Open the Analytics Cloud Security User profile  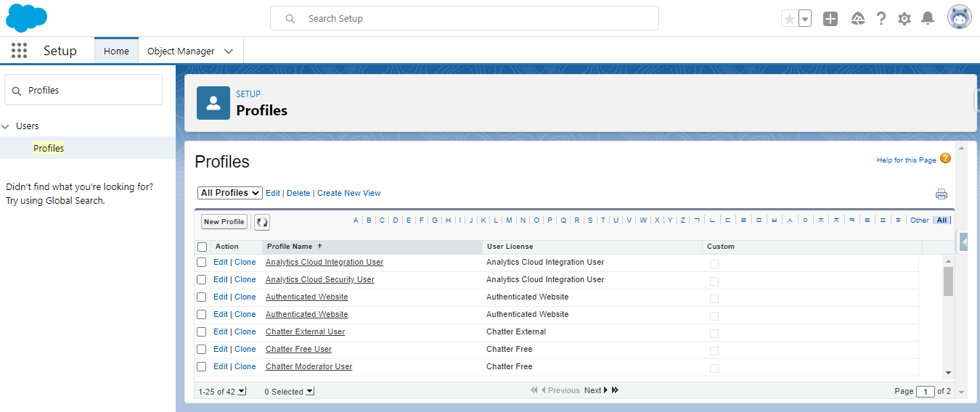320,280
